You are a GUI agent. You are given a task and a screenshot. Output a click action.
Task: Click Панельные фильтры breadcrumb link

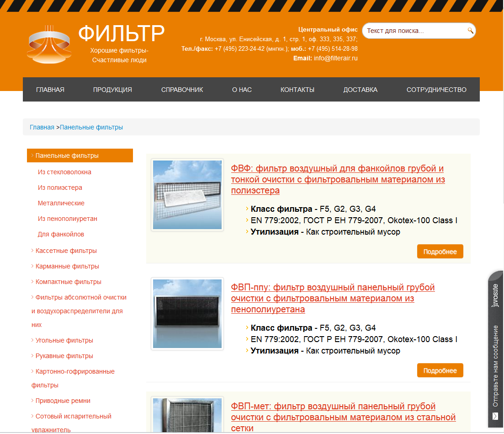click(x=91, y=128)
